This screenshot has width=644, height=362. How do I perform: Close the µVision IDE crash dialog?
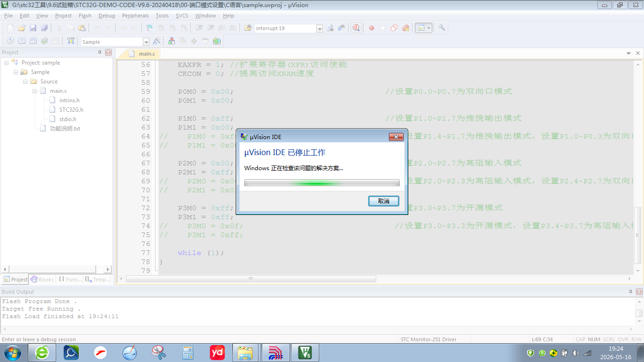396,137
